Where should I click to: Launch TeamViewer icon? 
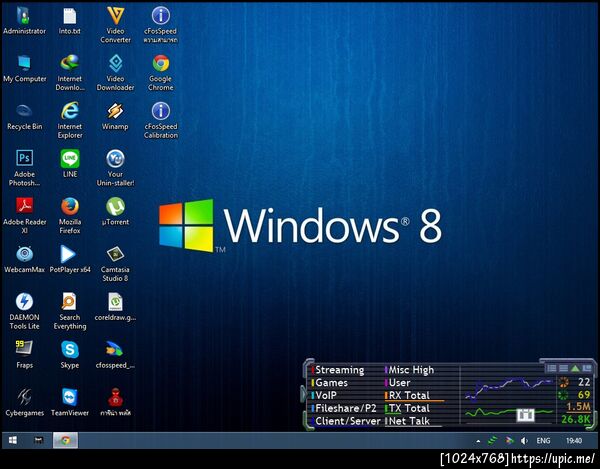pyautogui.click(x=70, y=402)
